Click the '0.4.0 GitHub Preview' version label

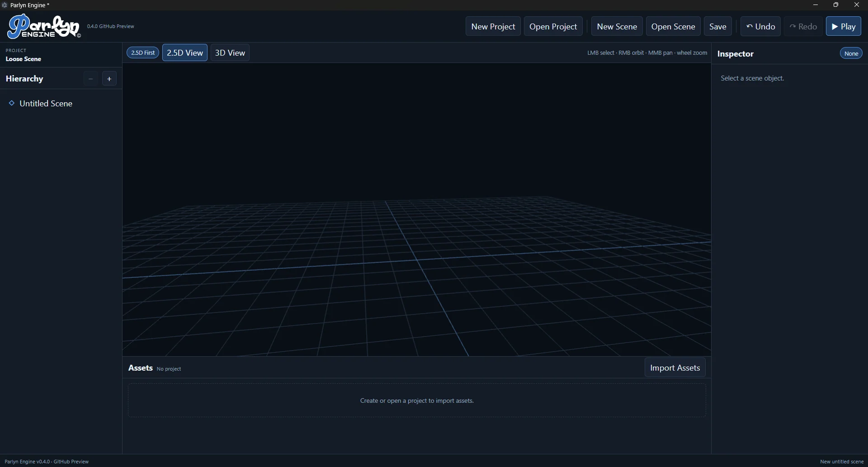pos(111,26)
